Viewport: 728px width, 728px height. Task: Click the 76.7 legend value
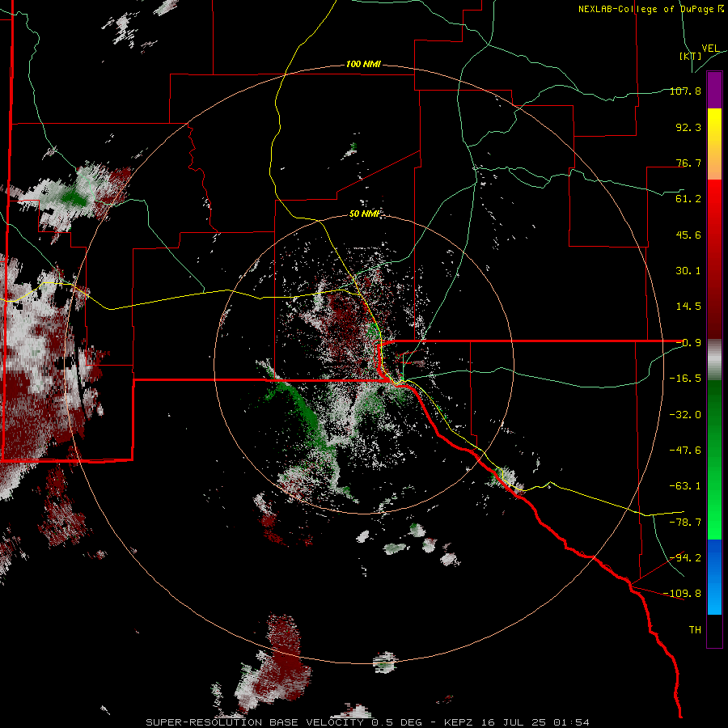click(688, 163)
